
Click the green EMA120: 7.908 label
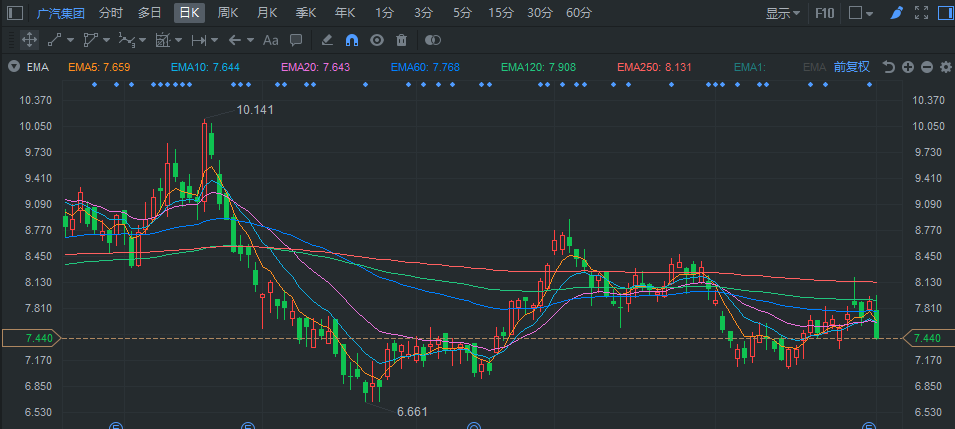pyautogui.click(x=538, y=67)
